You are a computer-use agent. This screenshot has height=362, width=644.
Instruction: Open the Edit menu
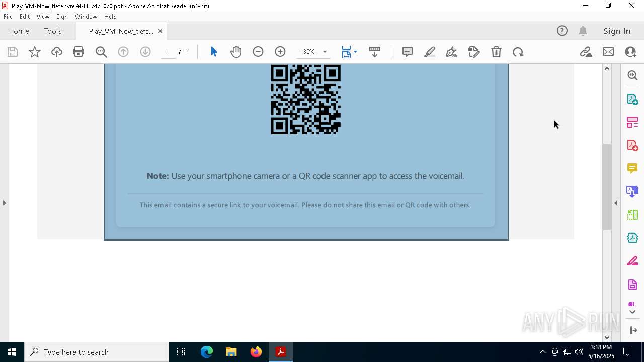click(25, 17)
